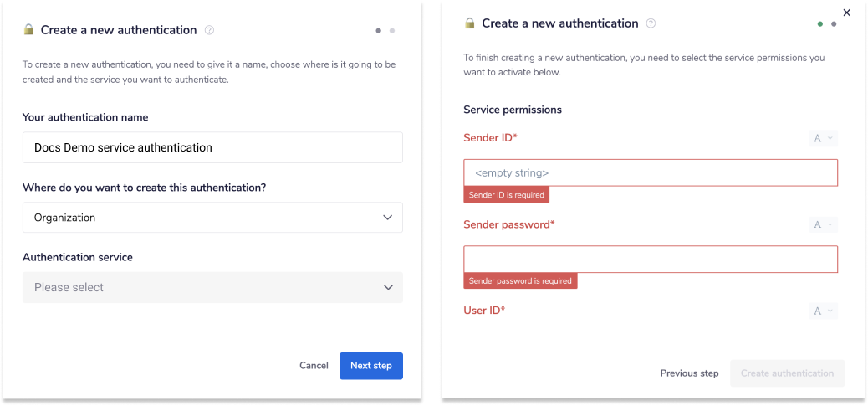The width and height of the screenshot is (868, 406).
Task: Click into the Sender password field
Action: tap(650, 259)
